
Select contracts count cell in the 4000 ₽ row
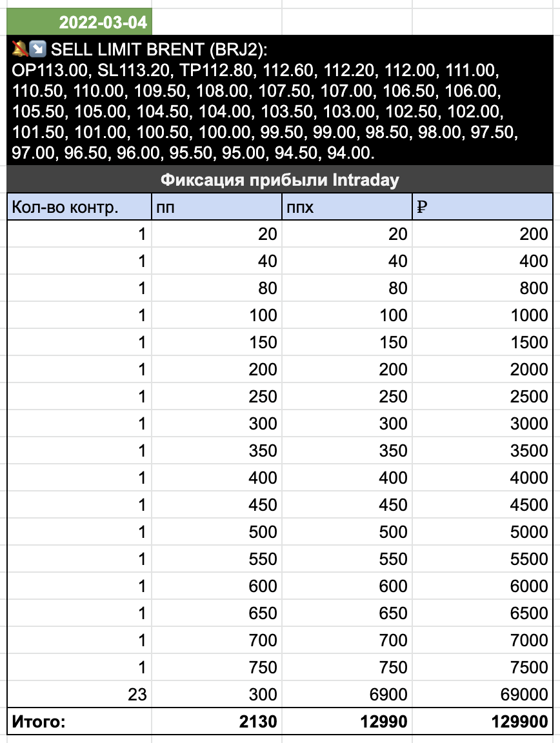[x=79, y=477]
